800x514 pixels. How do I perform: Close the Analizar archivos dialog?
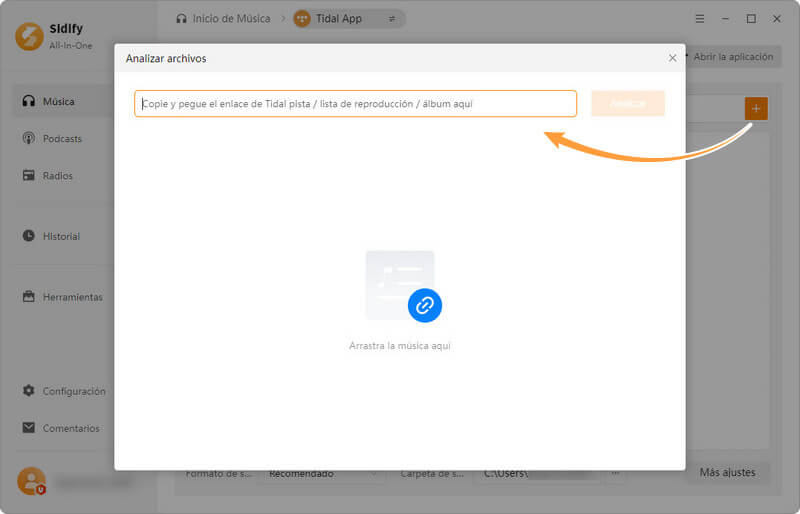pyautogui.click(x=672, y=58)
